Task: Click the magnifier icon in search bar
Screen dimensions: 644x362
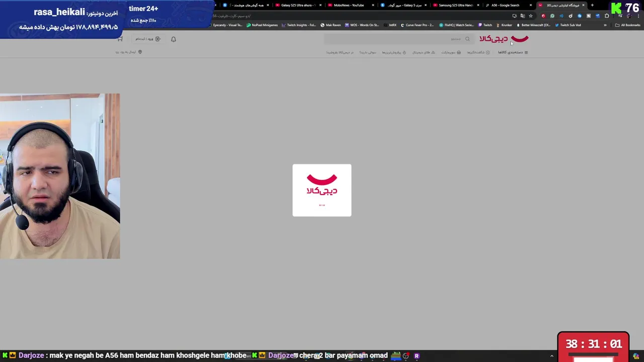Action: [467, 39]
